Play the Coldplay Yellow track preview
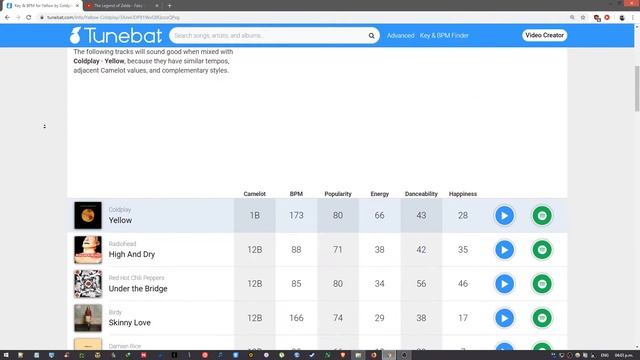 point(504,216)
